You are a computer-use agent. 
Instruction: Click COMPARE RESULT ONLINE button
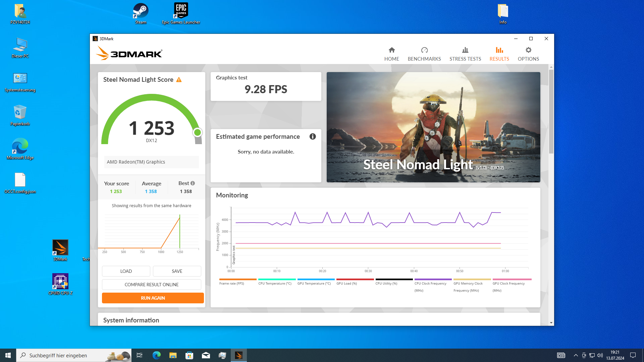(x=152, y=285)
